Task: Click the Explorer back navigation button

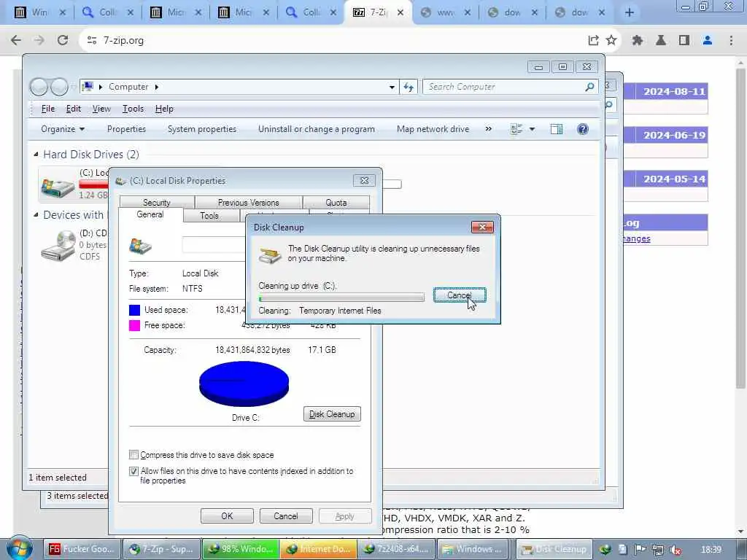Action: pyautogui.click(x=39, y=87)
